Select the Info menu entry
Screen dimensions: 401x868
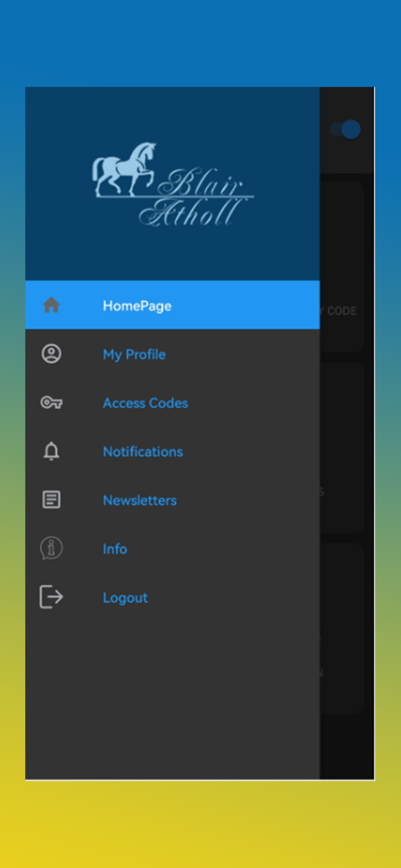tap(172, 549)
